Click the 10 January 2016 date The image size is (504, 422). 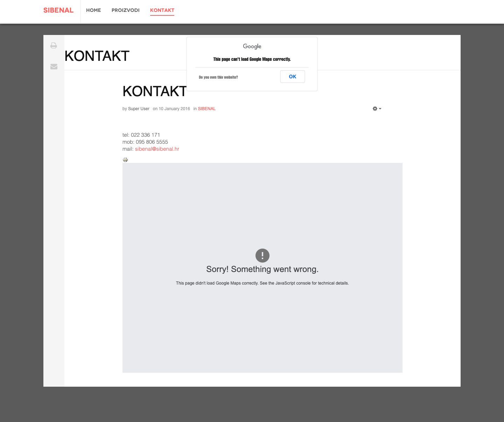[x=174, y=109]
